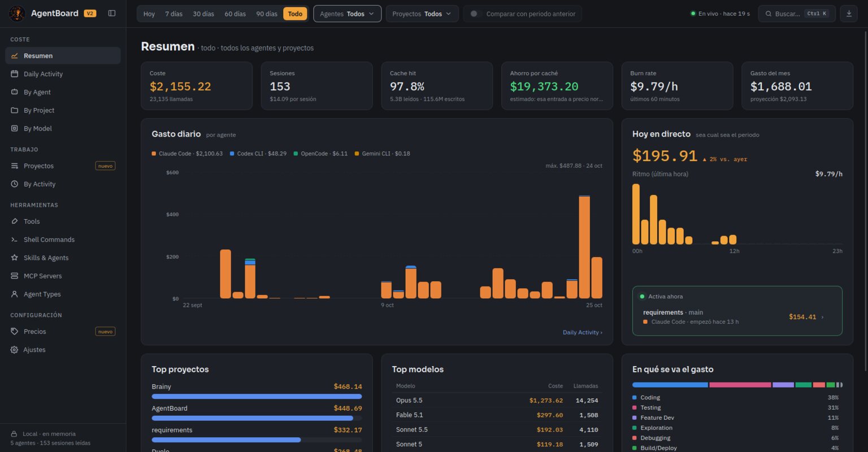Open Tools in the sidebar
This screenshot has width=868, height=452.
coord(63,221)
